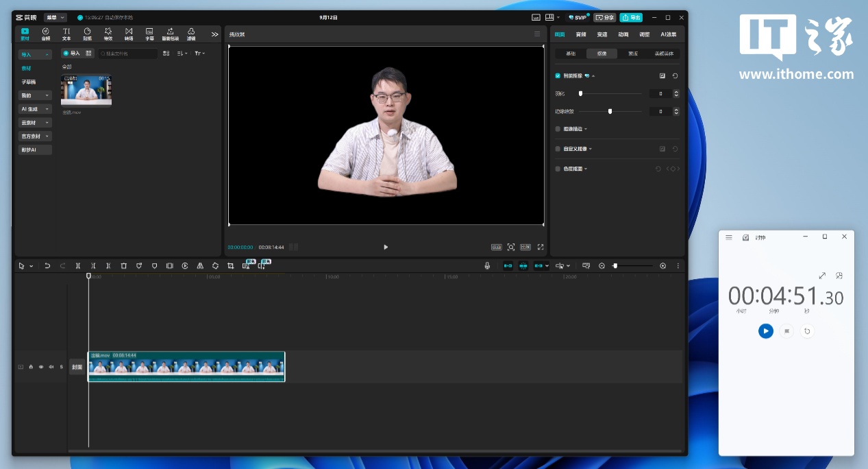Screen dimensions: 868x469
Task: Click the 导出 export button
Action: coord(631,17)
